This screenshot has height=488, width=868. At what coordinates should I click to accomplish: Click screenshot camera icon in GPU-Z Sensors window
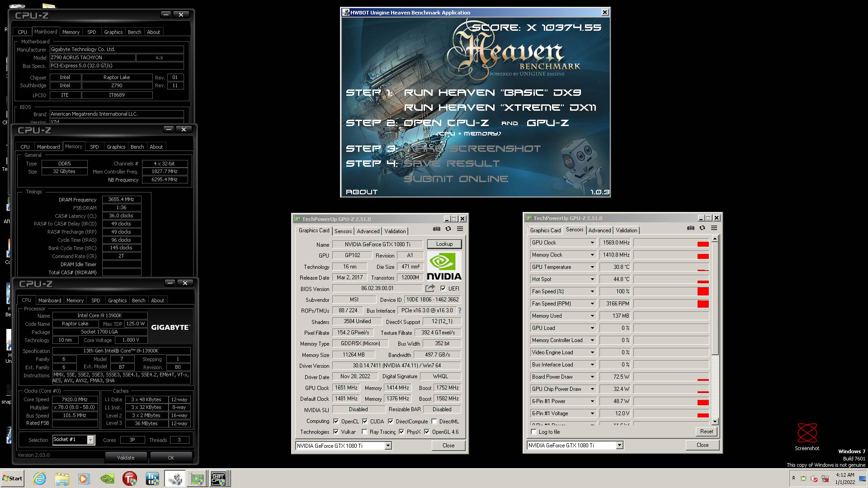690,228
